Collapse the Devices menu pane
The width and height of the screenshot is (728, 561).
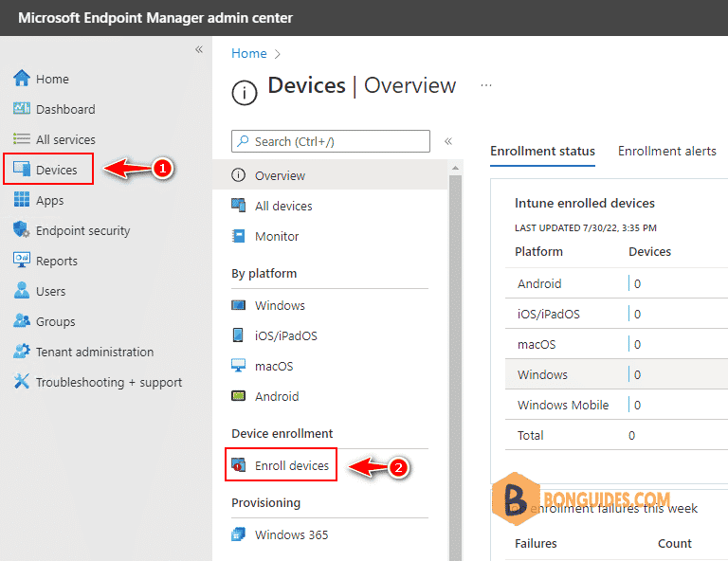(448, 141)
